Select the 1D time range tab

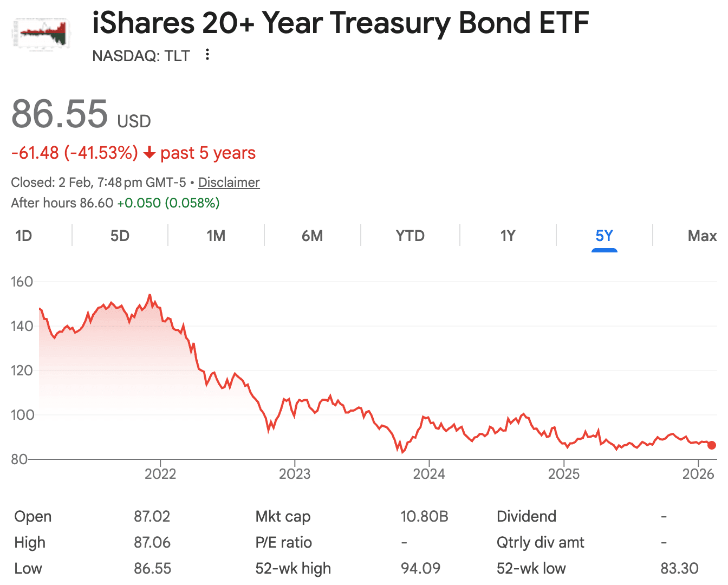click(24, 236)
